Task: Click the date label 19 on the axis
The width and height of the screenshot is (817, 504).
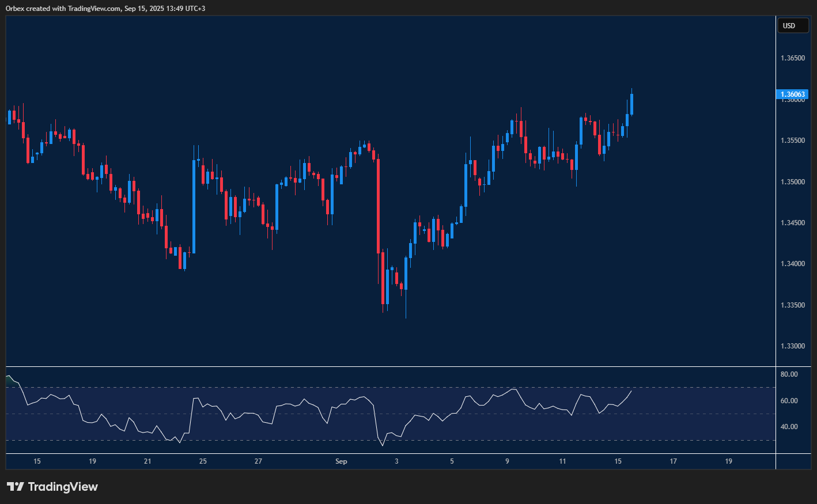Action: tap(92, 461)
